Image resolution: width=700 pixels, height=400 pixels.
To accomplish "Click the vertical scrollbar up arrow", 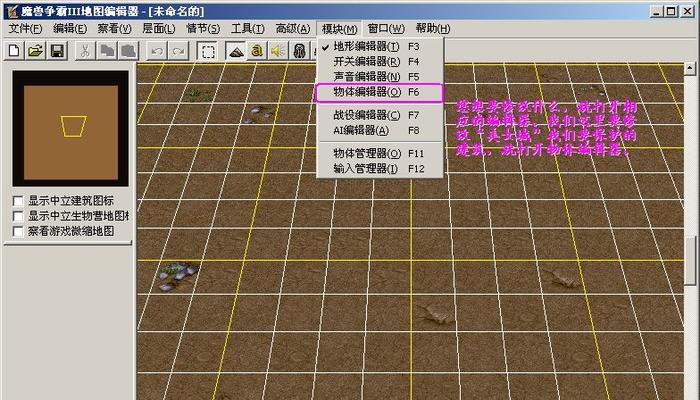I will click(690, 68).
